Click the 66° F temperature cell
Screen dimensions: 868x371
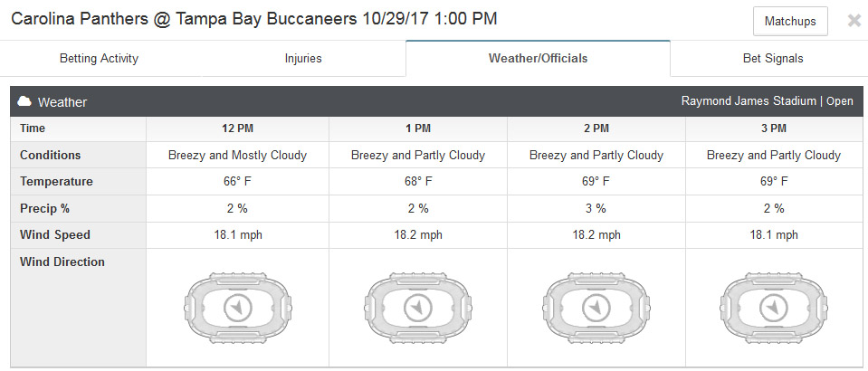click(238, 182)
